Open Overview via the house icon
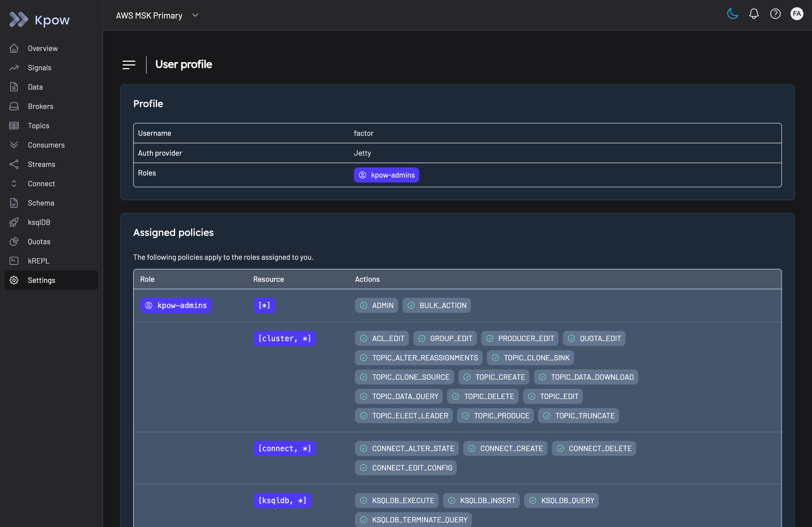 [14, 48]
